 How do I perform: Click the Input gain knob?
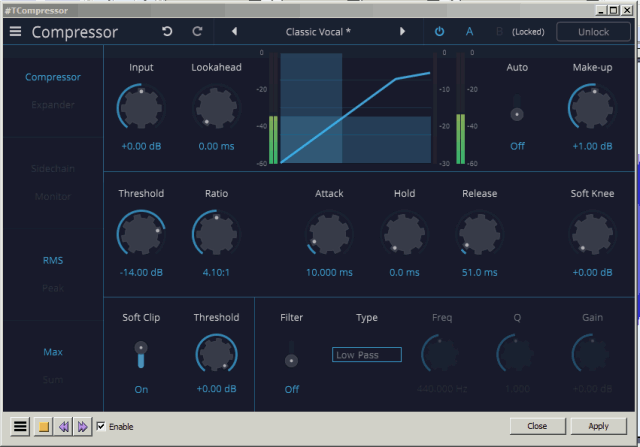(141, 108)
